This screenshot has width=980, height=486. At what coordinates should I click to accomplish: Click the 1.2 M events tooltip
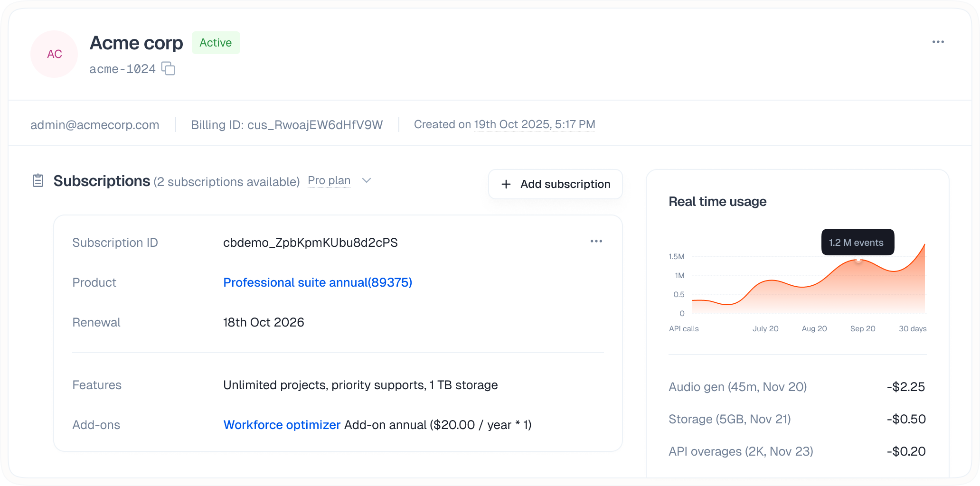pyautogui.click(x=857, y=242)
